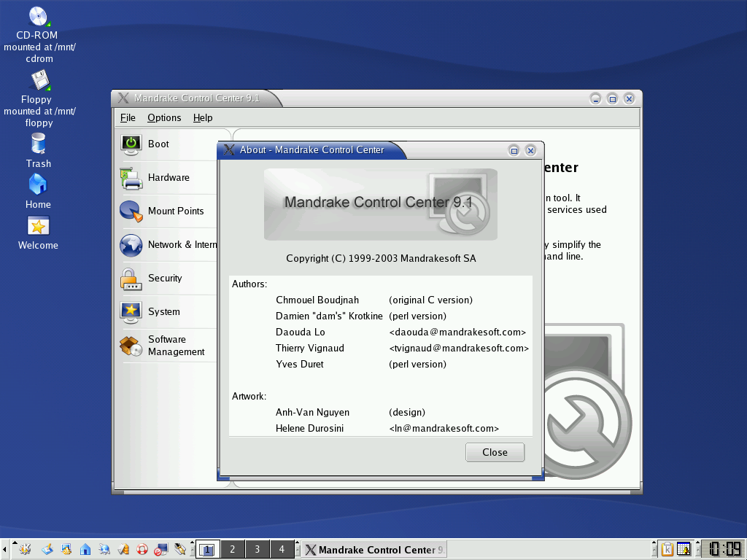Maximize the Mandrake Control Center window

(x=613, y=99)
